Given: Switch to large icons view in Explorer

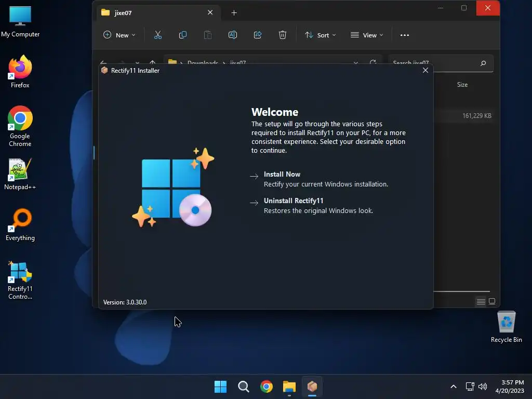Looking at the screenshot, I should (492, 301).
